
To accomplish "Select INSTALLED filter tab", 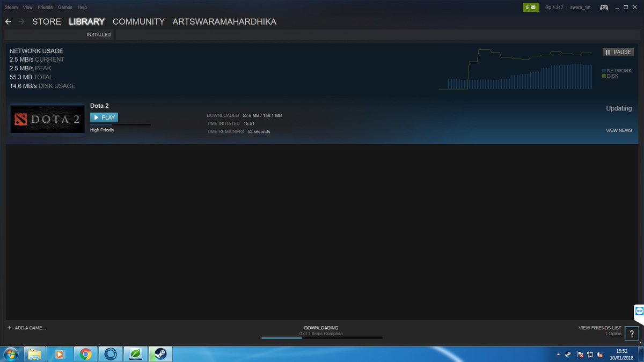I will pyautogui.click(x=99, y=35).
